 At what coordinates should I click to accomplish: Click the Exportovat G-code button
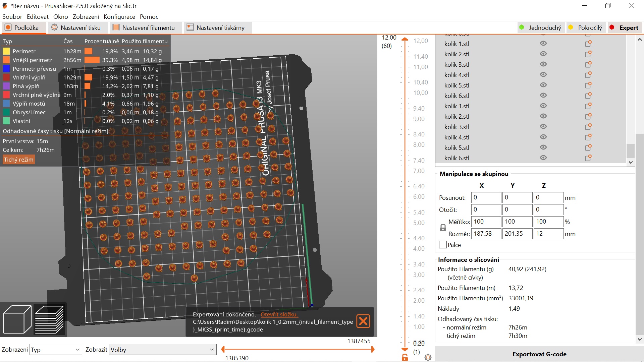click(539, 354)
